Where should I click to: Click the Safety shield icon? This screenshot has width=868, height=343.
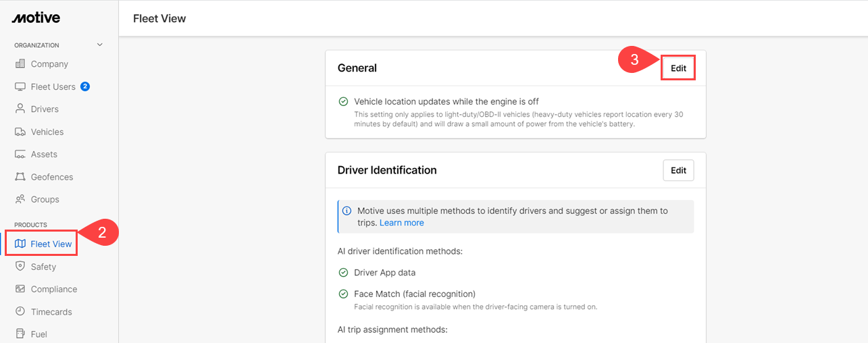click(20, 267)
